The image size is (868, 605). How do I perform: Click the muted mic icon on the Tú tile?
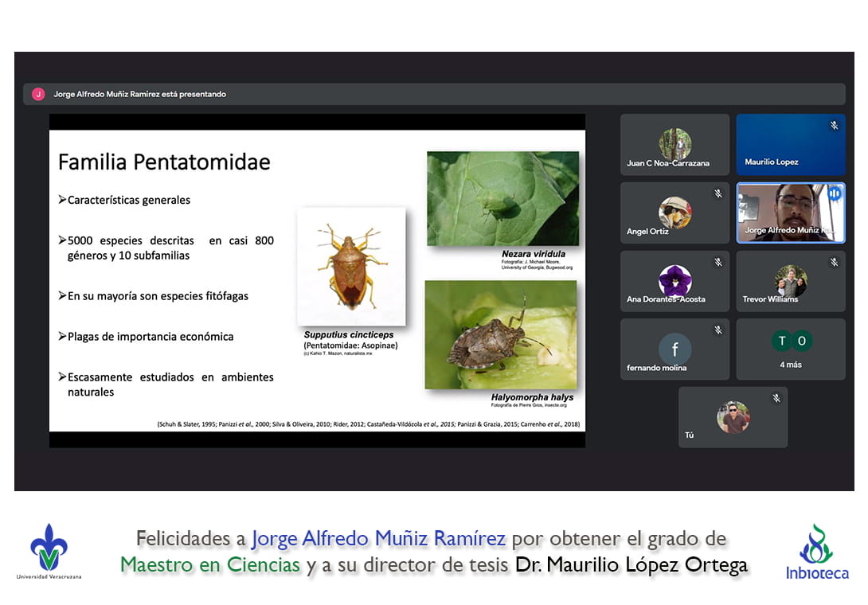(x=776, y=398)
